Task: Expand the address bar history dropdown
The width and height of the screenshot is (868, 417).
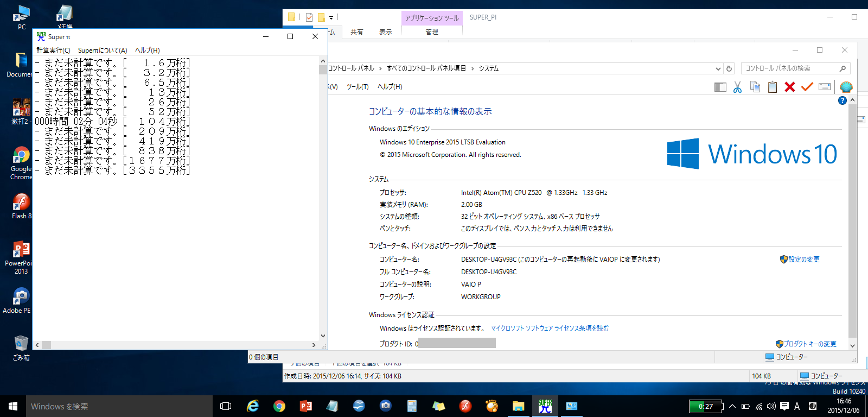Action: click(718, 68)
